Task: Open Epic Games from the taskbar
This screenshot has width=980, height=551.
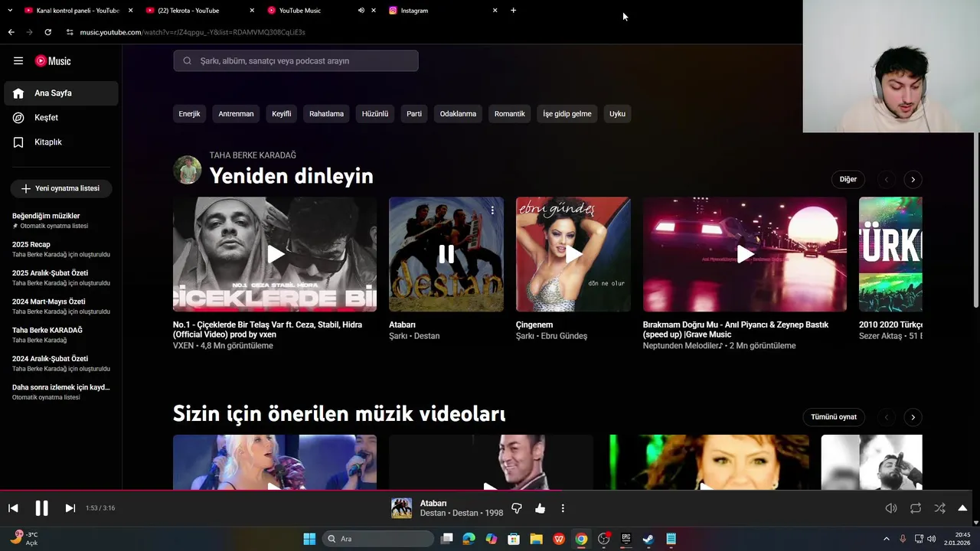Action: (626, 539)
